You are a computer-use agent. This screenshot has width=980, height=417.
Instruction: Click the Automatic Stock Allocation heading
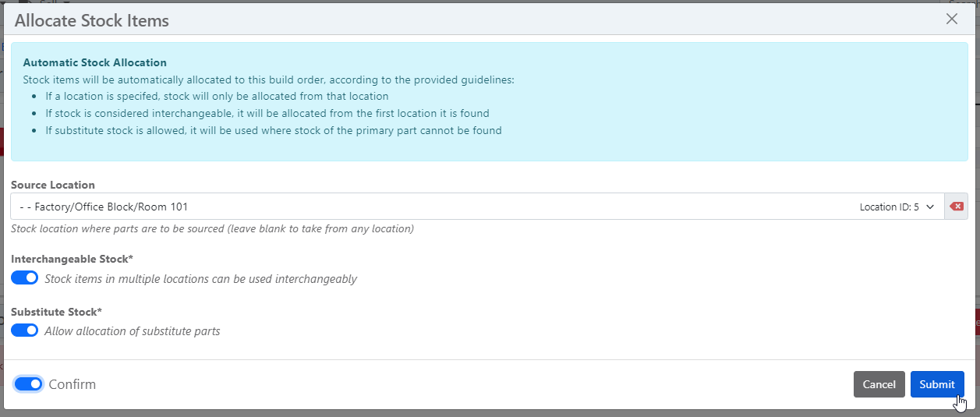[95, 62]
